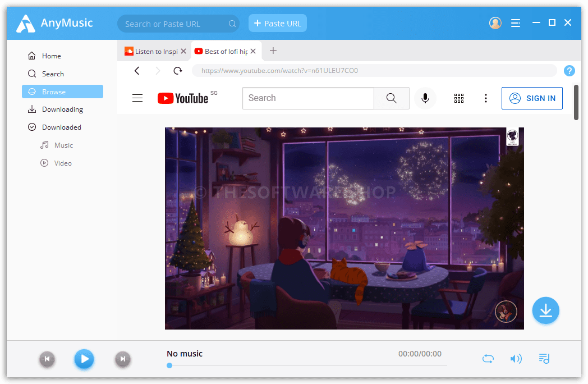Click the AnyMusic logo icon
Image resolution: width=588 pixels, height=384 pixels.
(x=26, y=24)
